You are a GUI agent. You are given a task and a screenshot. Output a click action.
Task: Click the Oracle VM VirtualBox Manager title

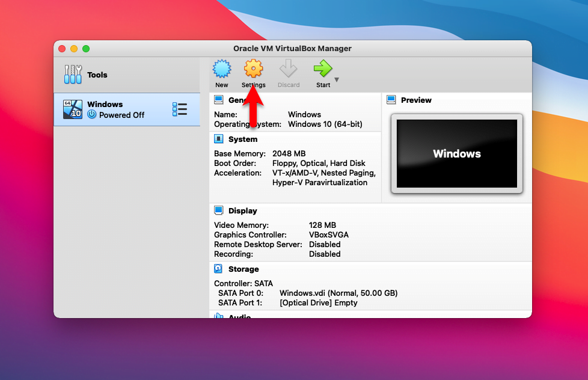pyautogui.click(x=293, y=48)
